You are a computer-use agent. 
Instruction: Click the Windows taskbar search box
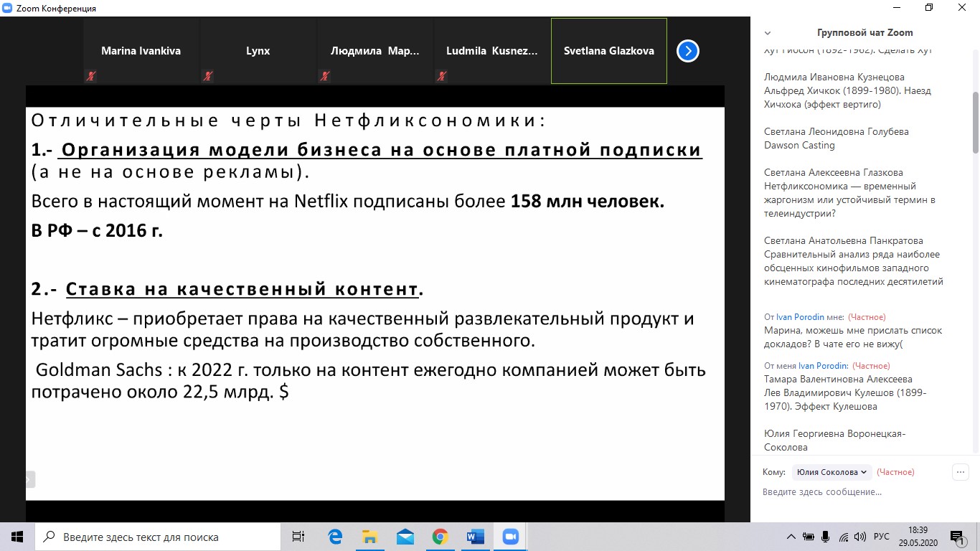[x=158, y=537]
